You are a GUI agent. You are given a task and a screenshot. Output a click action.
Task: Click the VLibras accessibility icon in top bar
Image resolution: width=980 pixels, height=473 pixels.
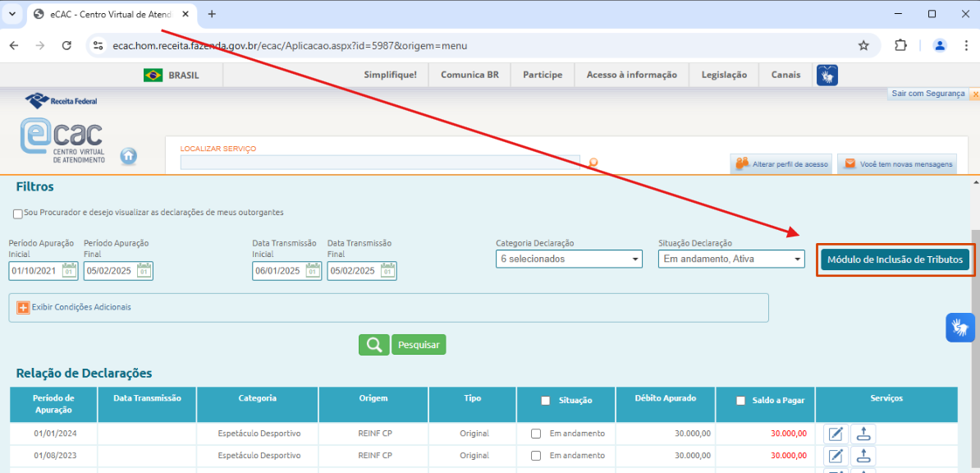827,75
